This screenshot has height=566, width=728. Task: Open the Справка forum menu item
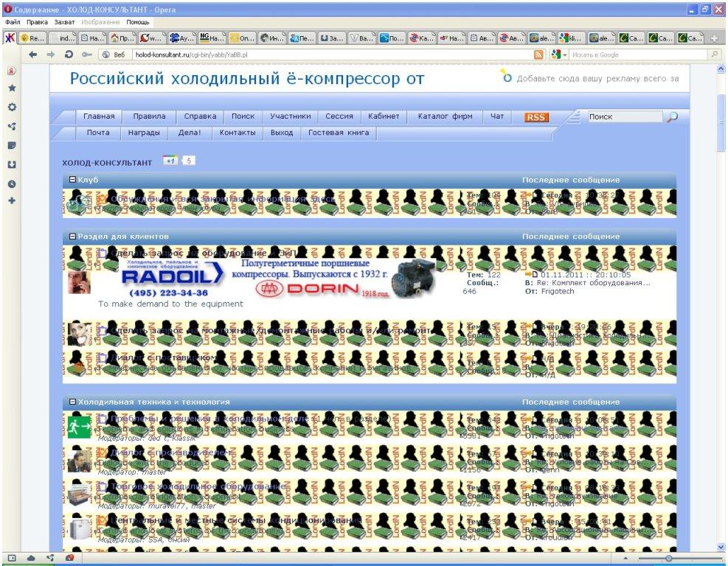(x=200, y=116)
